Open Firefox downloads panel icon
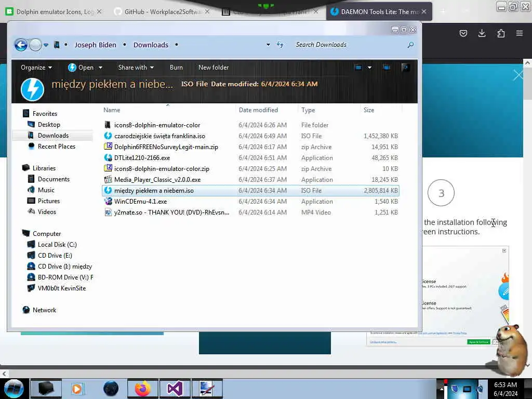Screen dimensions: 532x399 482,33
